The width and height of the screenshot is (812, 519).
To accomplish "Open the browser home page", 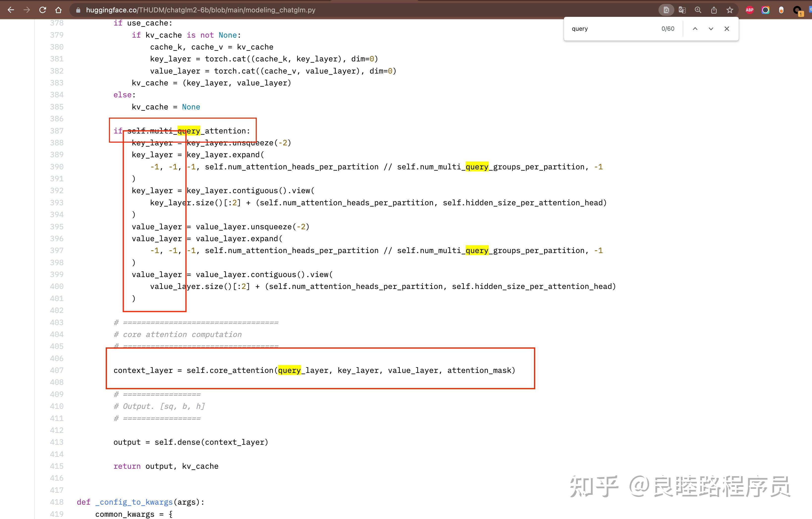I will (x=58, y=10).
